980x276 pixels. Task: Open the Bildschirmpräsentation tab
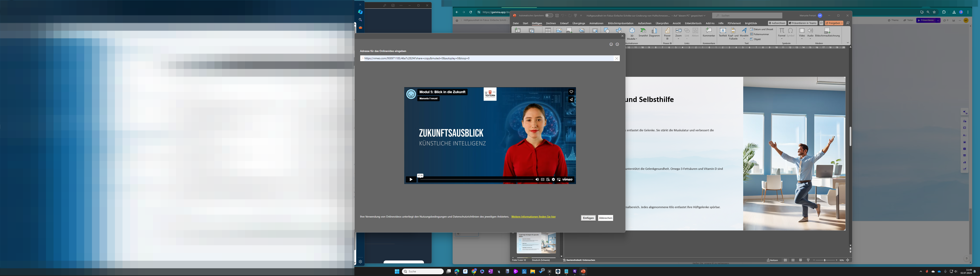point(621,23)
